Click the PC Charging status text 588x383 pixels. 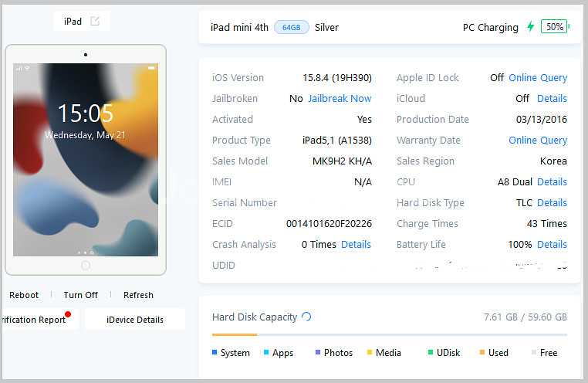pos(491,27)
